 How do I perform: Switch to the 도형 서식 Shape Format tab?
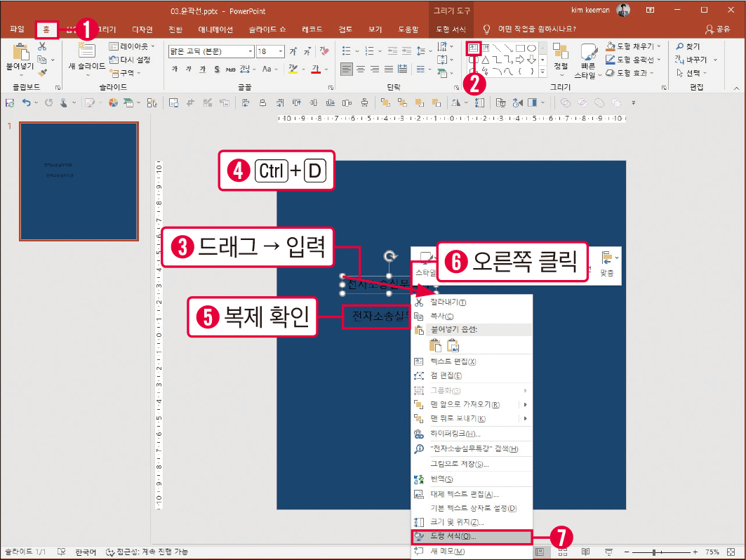click(x=451, y=29)
